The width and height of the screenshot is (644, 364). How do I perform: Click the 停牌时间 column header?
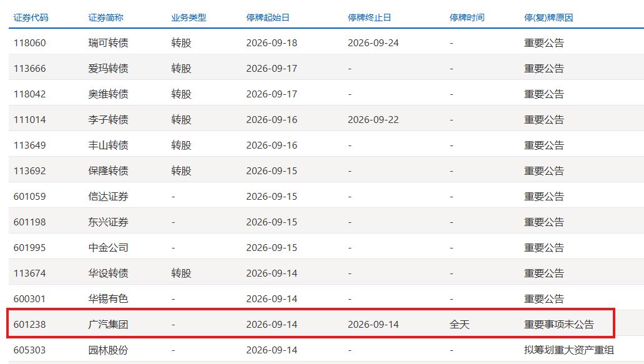pyautogui.click(x=467, y=17)
